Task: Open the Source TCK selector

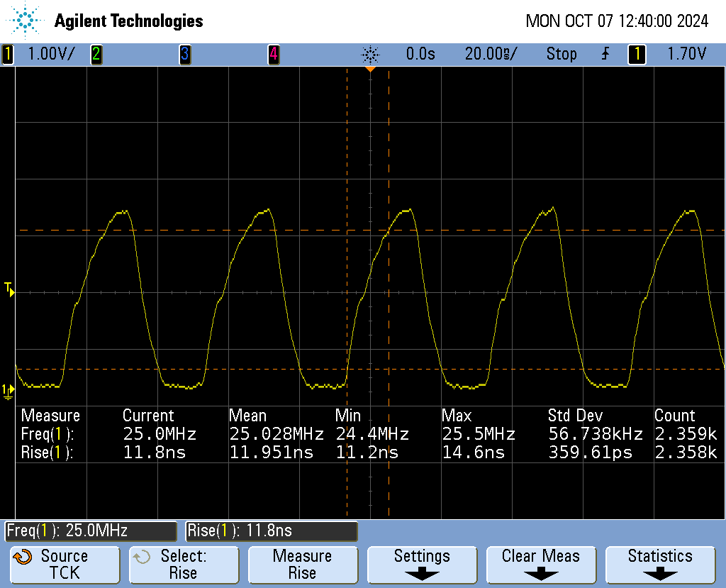Action: pos(65,565)
